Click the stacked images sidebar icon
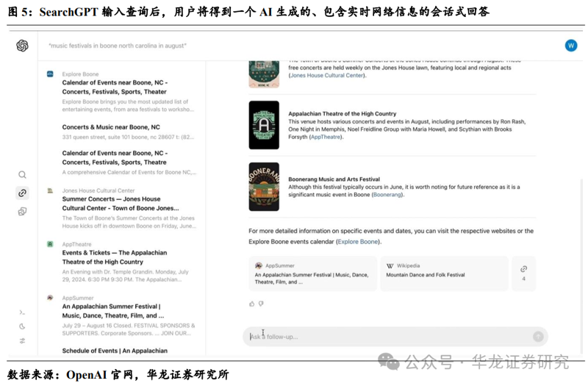The image size is (588, 386). [23, 212]
